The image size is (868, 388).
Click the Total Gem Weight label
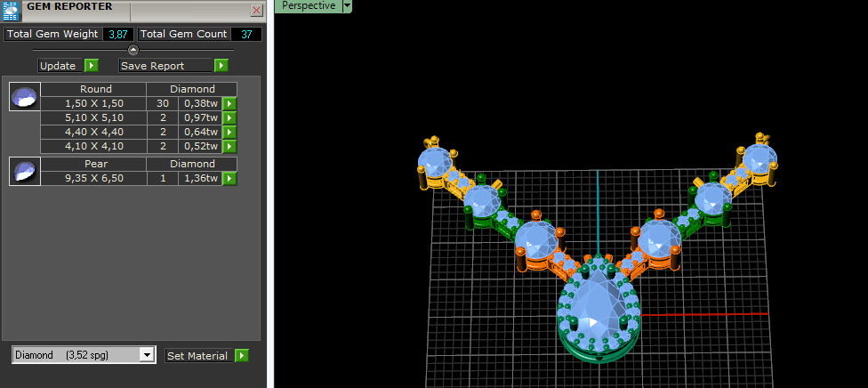(x=52, y=35)
